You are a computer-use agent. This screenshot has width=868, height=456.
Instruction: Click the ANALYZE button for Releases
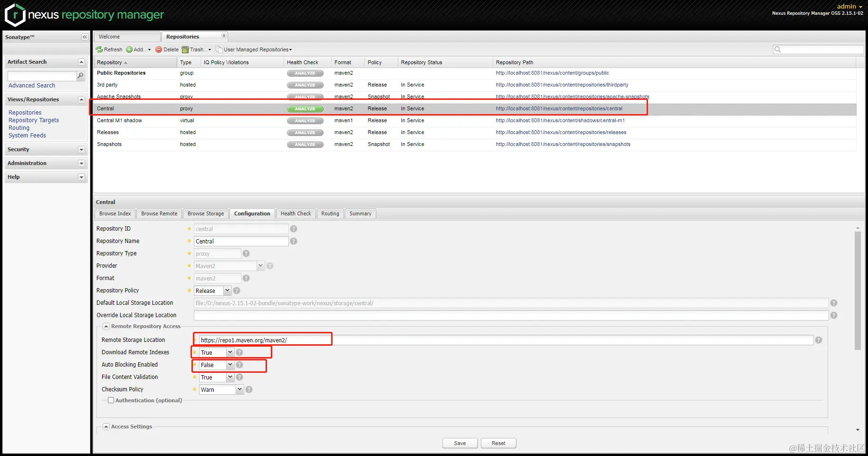pyautogui.click(x=305, y=133)
